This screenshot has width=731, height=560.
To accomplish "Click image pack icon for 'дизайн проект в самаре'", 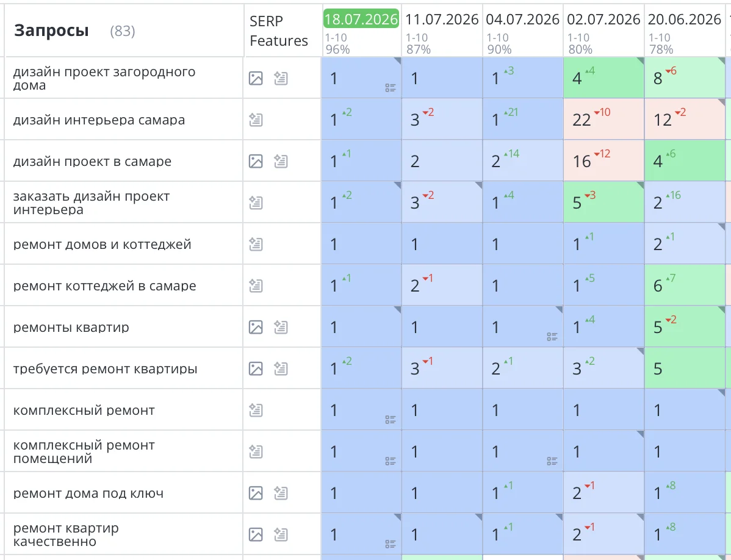I will [x=256, y=161].
